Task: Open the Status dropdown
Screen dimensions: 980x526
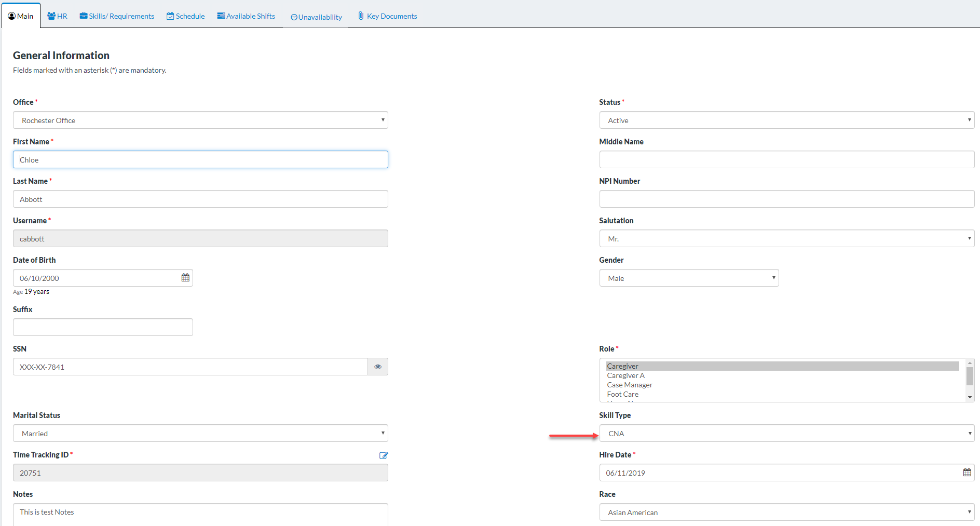Action: [x=786, y=120]
